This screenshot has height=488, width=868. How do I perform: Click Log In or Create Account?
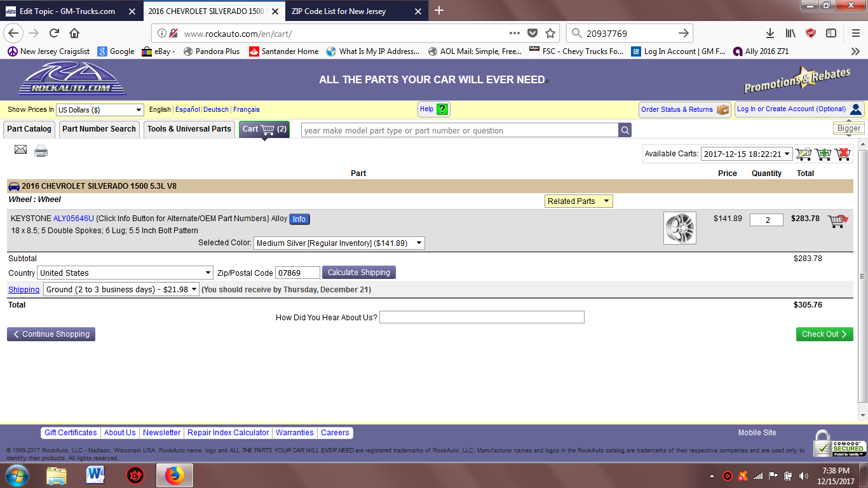click(799, 109)
